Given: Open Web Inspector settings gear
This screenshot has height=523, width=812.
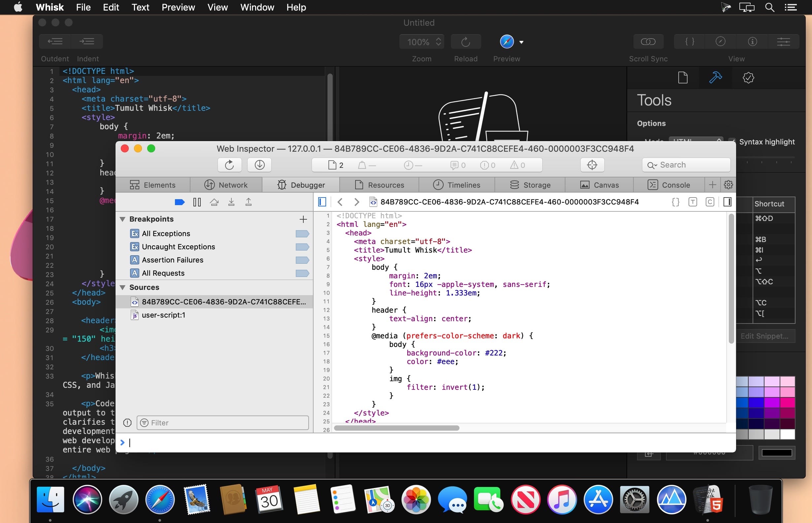Looking at the screenshot, I should pyautogui.click(x=728, y=185).
